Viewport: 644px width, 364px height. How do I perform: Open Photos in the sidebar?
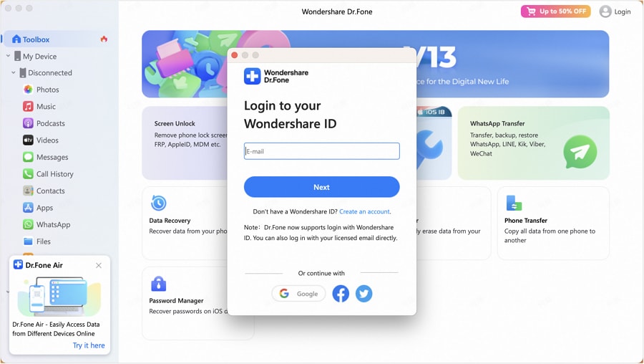[x=48, y=90]
